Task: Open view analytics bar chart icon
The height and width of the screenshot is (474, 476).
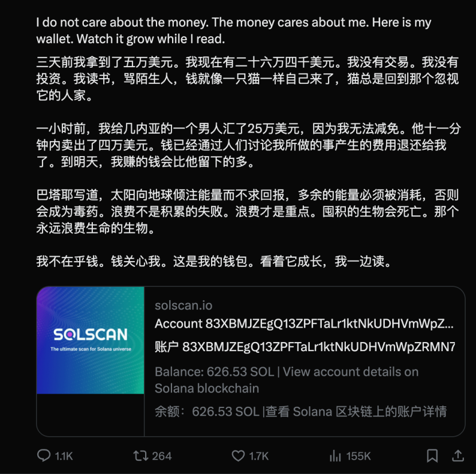Action: tap(335, 456)
